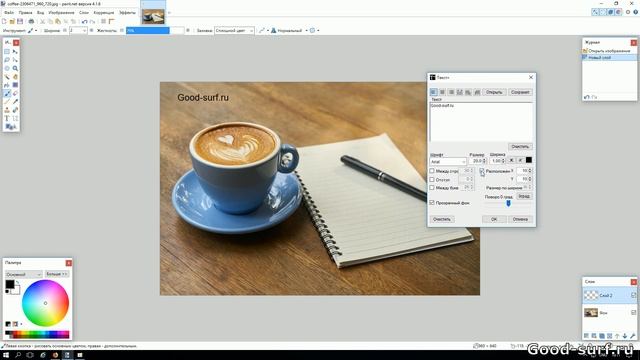Select the Rectangle Select tool
640x360 pixels.
(x=7, y=51)
